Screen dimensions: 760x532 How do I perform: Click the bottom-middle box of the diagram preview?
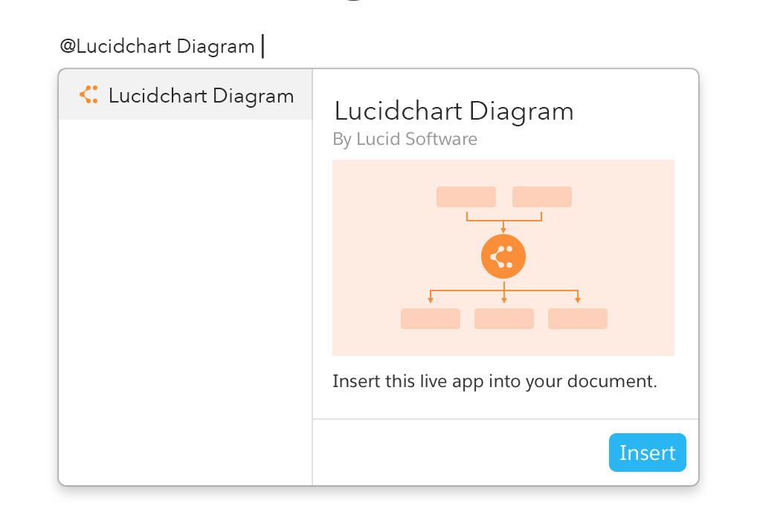(503, 318)
